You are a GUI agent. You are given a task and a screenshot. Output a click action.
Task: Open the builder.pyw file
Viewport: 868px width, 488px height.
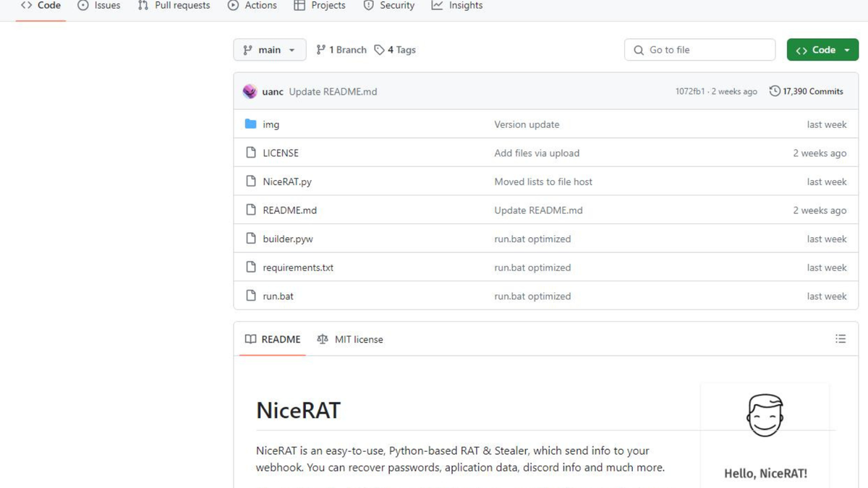coord(288,239)
